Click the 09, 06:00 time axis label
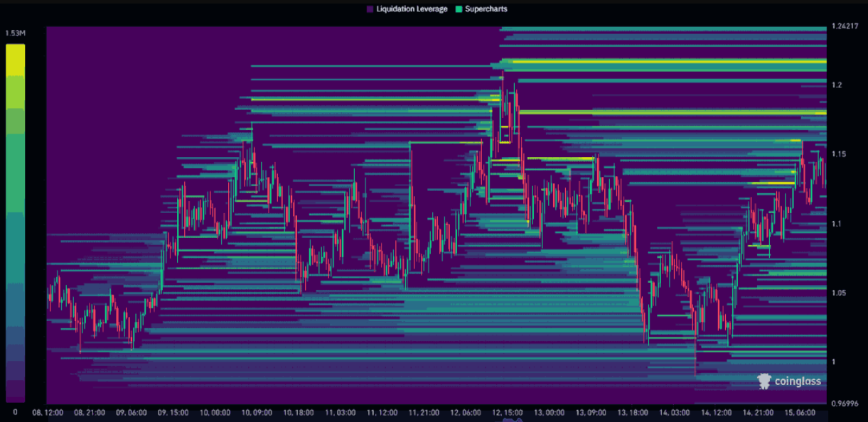 132,412
